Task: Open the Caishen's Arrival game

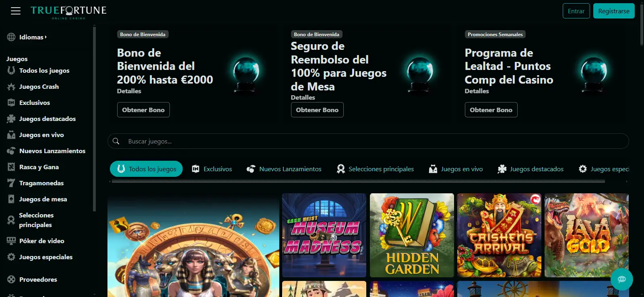Action: pyautogui.click(x=499, y=235)
